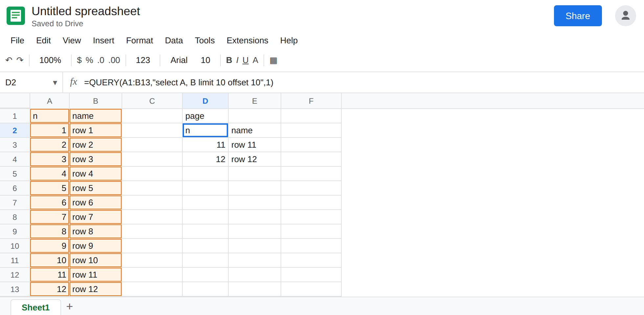Undo the last action
The width and height of the screenshot is (644, 315).
(9, 60)
